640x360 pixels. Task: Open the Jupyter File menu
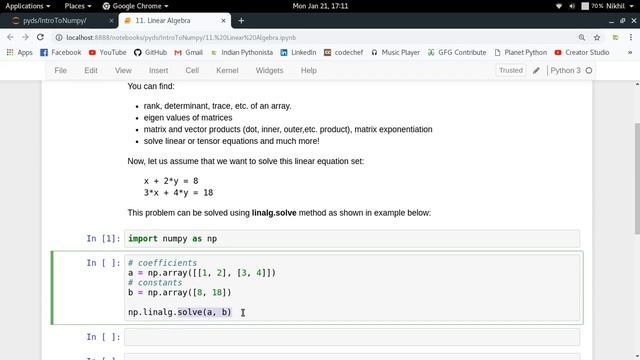coord(60,70)
